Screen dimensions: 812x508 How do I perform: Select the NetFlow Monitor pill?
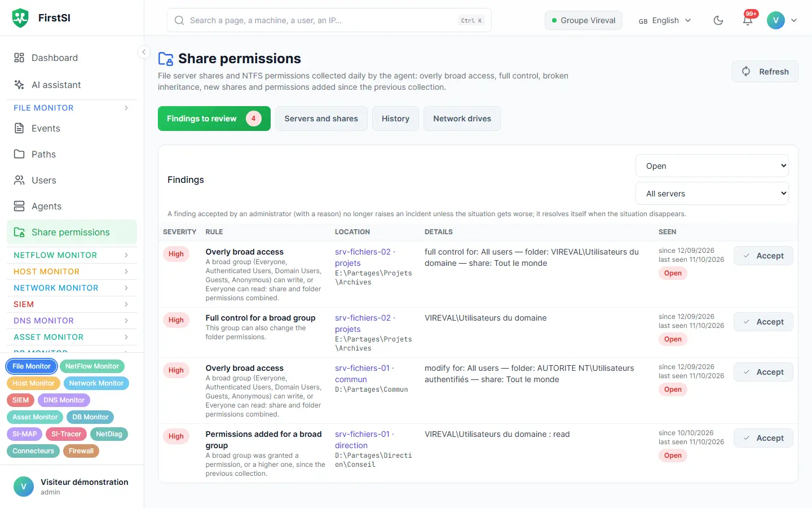point(92,366)
